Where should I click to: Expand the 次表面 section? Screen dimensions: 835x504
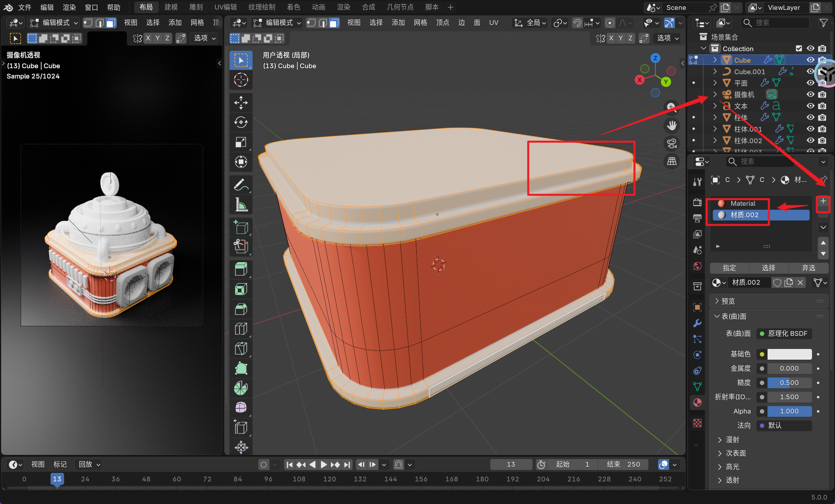pyautogui.click(x=735, y=453)
